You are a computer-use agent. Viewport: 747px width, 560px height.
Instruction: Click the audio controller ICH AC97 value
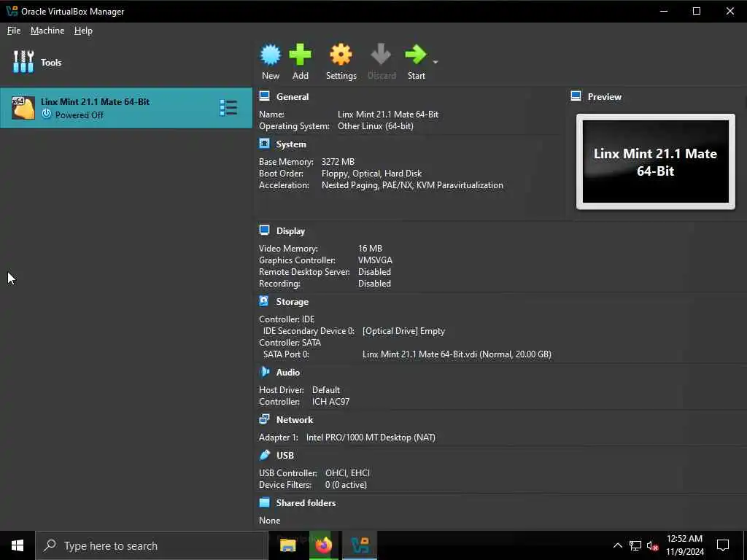click(x=330, y=402)
